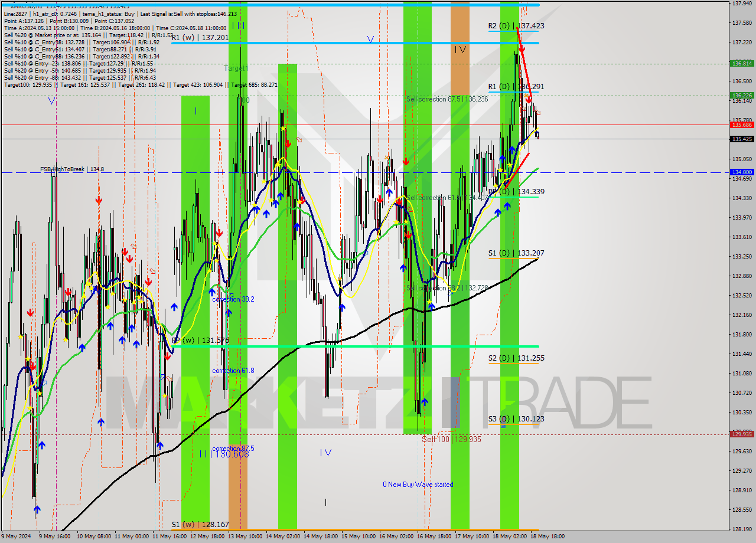Click the 'S1 (D) | 133.207' support label
Screen dimensions: 756x543
tap(516, 253)
